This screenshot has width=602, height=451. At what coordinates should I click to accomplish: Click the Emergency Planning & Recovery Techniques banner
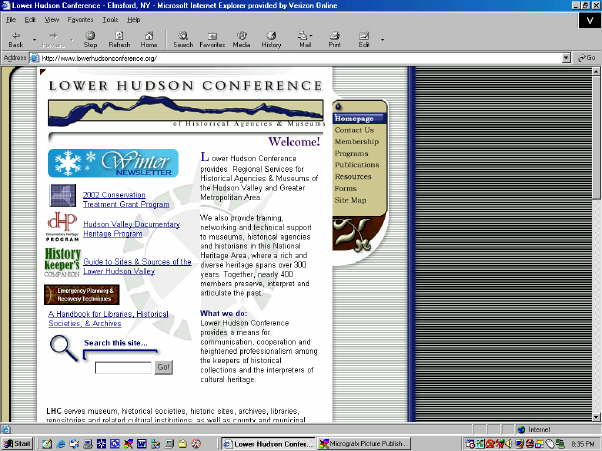82,294
